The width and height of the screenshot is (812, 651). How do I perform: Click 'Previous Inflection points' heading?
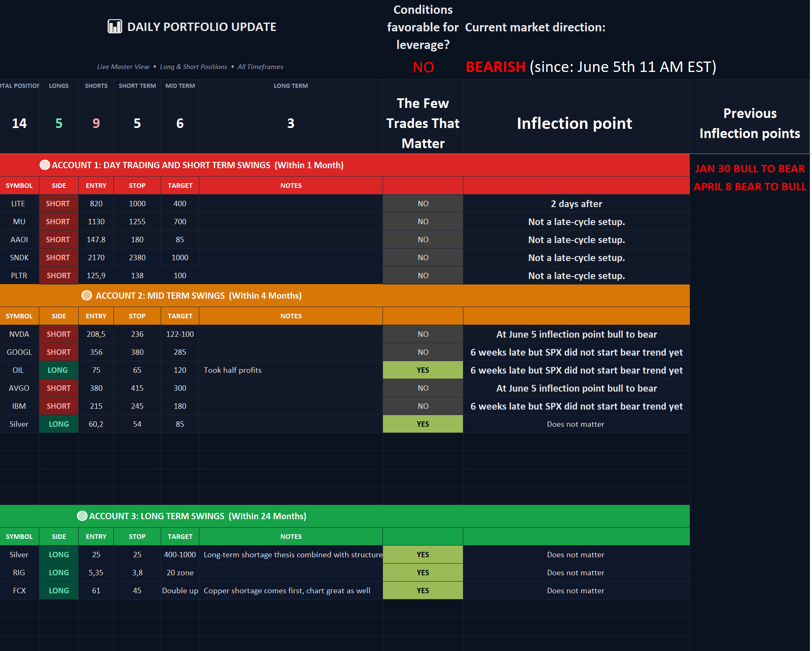tap(750, 123)
